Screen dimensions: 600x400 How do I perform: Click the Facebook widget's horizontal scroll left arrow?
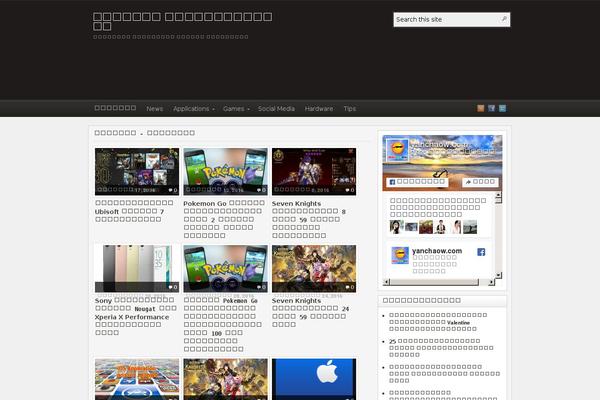pos(386,282)
